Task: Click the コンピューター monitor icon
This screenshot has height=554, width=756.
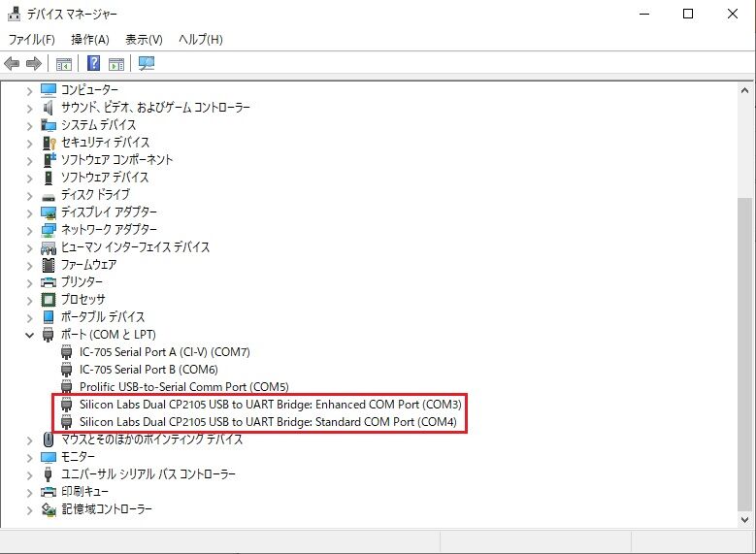Action: [49, 89]
